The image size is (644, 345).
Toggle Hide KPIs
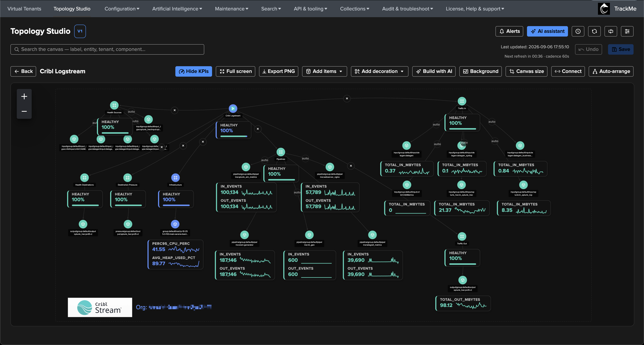[193, 71]
